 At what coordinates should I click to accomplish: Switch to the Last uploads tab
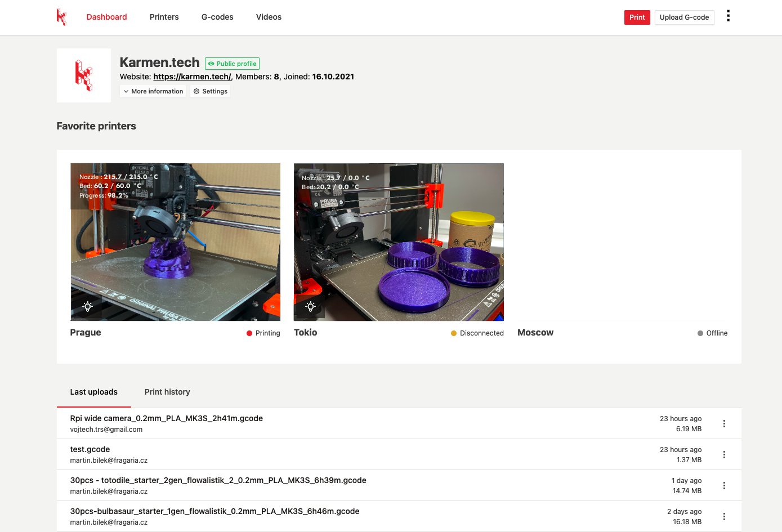tap(94, 392)
